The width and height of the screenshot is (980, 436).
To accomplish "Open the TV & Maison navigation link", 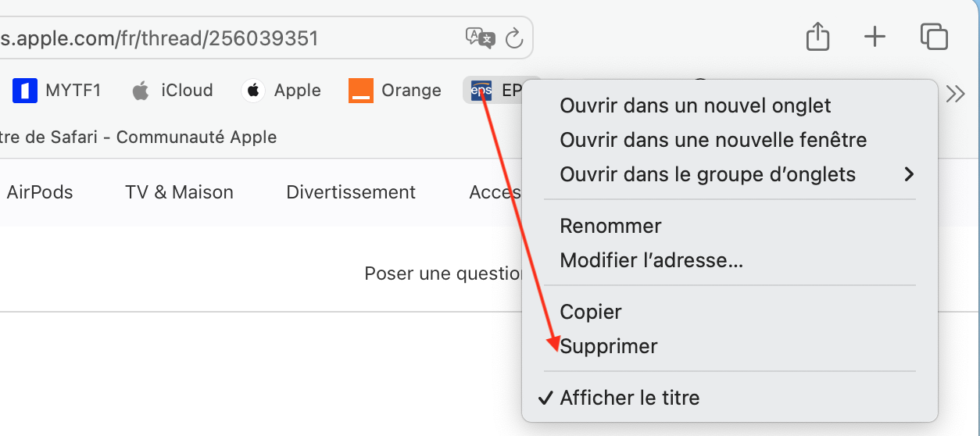I will click(179, 192).
